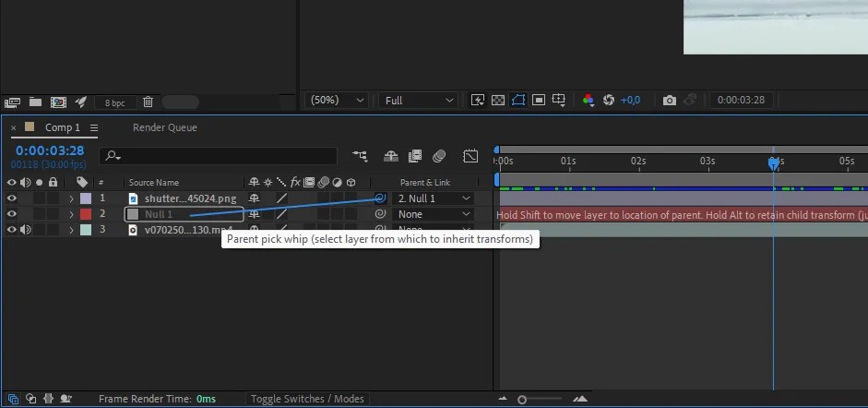Image resolution: width=868 pixels, height=408 pixels.
Task: Toggle shy switch on shutter PNG layer
Action: coord(254,198)
